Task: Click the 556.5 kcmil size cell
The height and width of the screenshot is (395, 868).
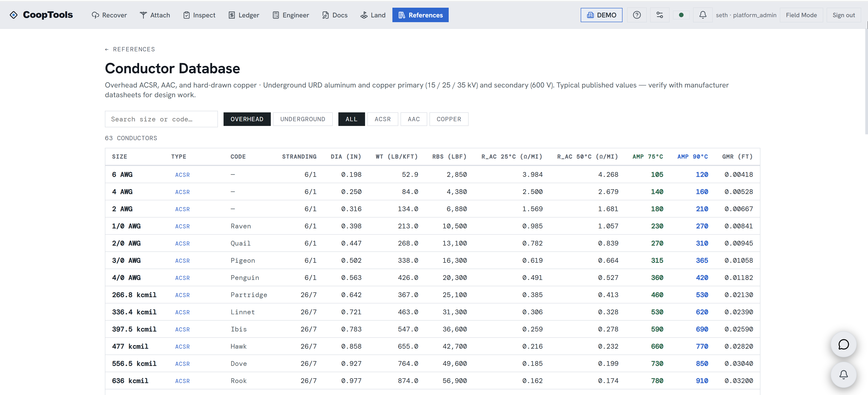Action: click(x=134, y=363)
